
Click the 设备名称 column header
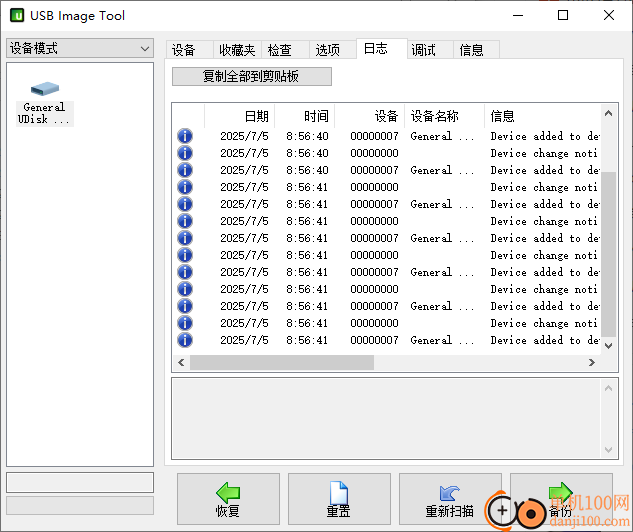coord(444,116)
